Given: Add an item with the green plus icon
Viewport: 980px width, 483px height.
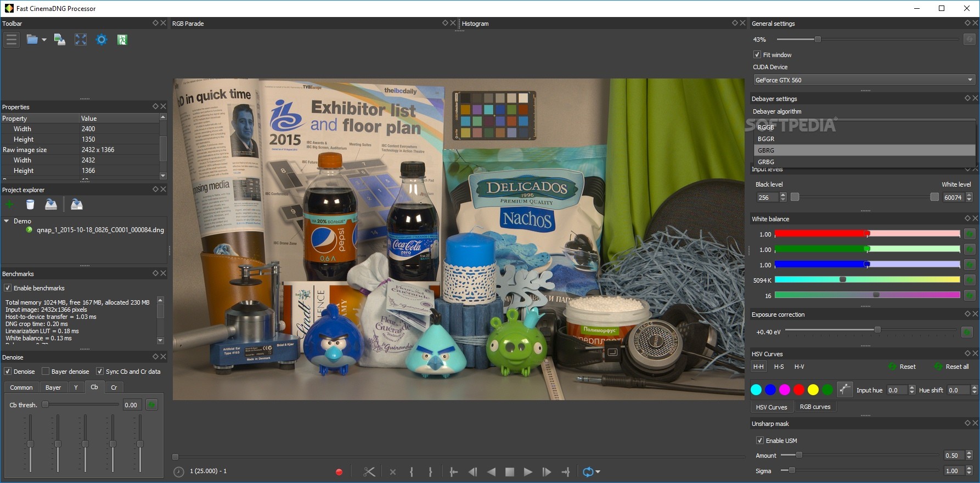Looking at the screenshot, I should [x=9, y=205].
